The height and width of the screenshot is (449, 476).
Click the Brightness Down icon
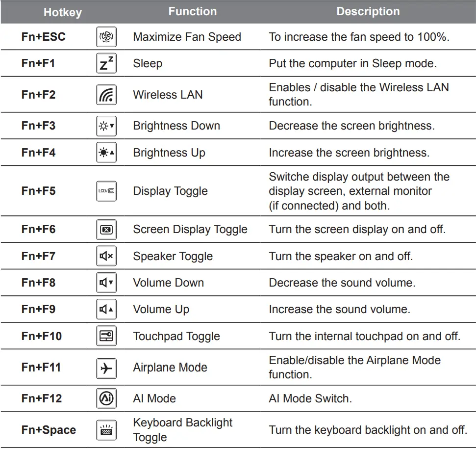tap(106, 126)
